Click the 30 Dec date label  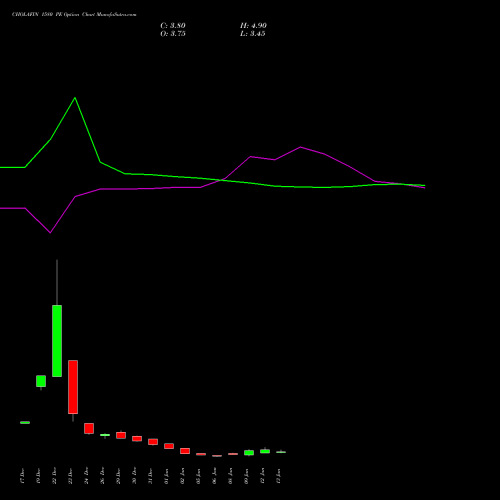[134, 476]
